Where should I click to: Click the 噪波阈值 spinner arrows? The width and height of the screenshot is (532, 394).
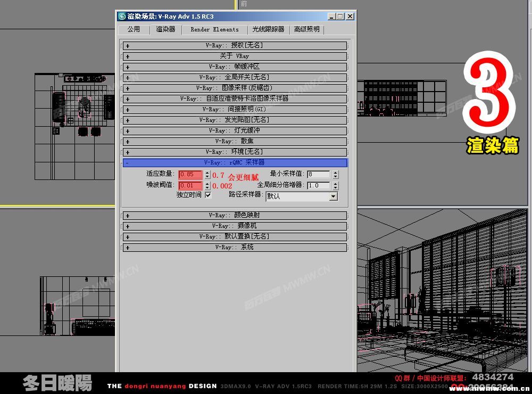(x=207, y=185)
